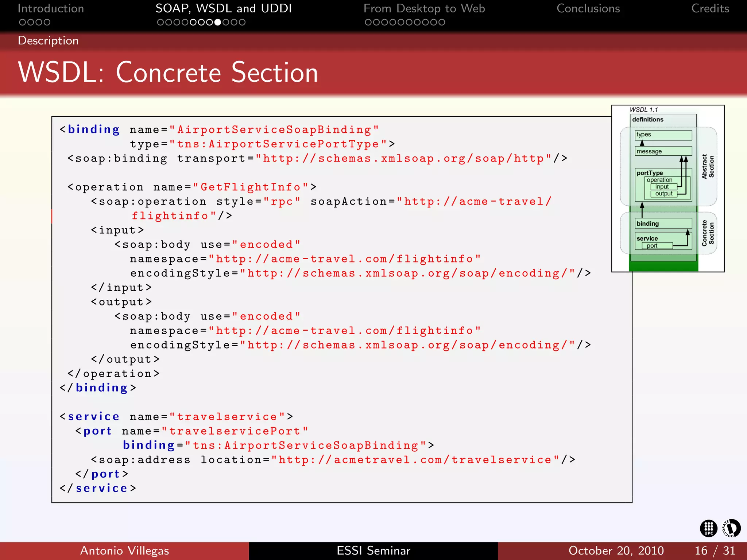Go to From Desktop to Web section
The height and width of the screenshot is (560, 747).
pos(424,8)
